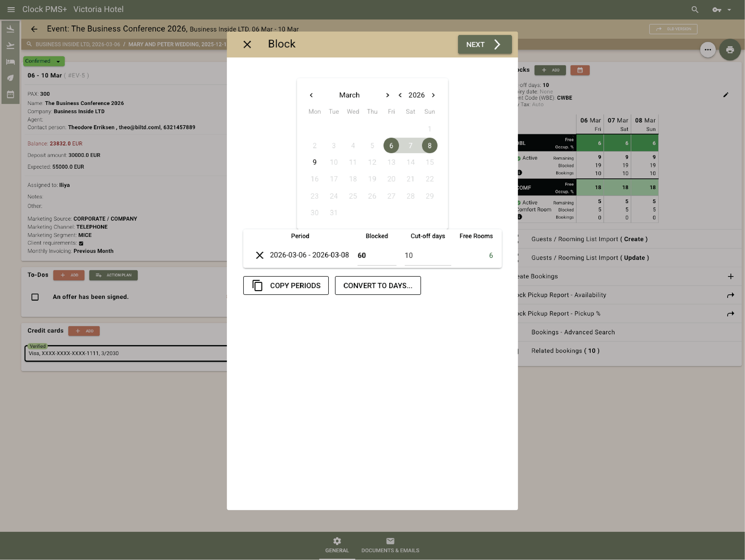Click the red calendar button beside blocks ADD
This screenshot has width=745, height=560.
click(580, 70)
